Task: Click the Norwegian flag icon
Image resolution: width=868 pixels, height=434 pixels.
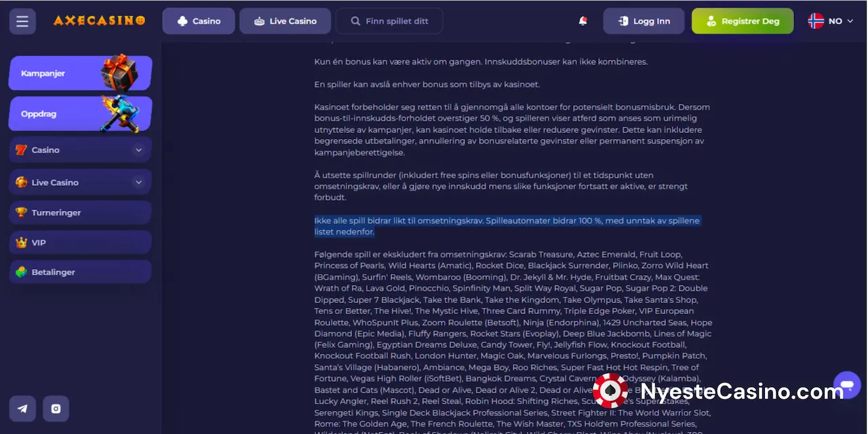Action: (816, 21)
